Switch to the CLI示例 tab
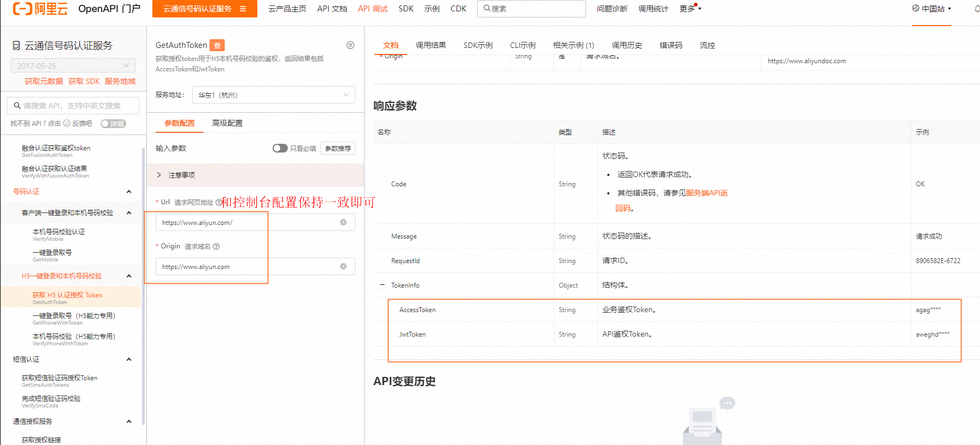 point(523,45)
